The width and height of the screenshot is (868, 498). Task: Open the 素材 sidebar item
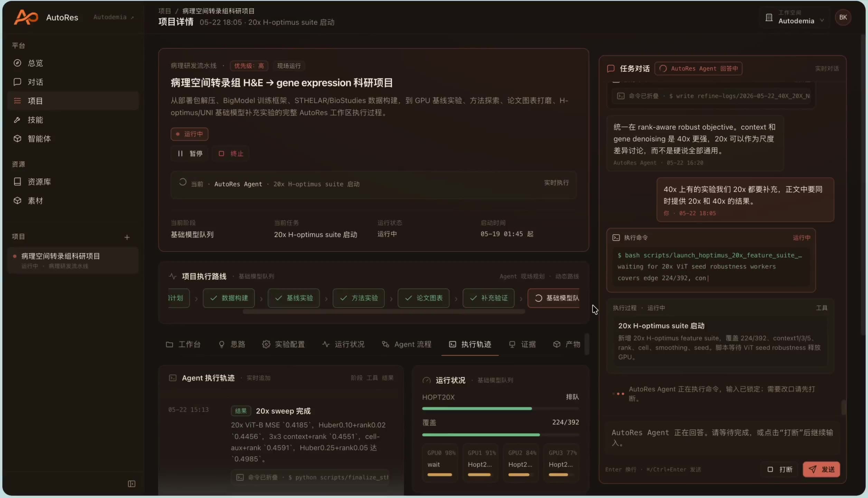pyautogui.click(x=73, y=201)
